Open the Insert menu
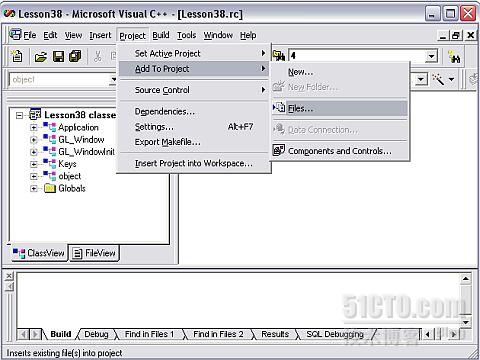Image resolution: width=480 pixels, height=360 pixels. tap(100, 35)
